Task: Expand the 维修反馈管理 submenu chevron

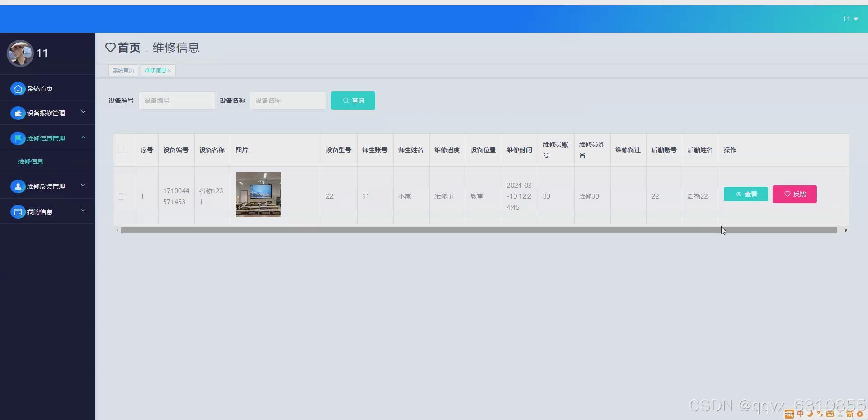Action: [x=83, y=185]
